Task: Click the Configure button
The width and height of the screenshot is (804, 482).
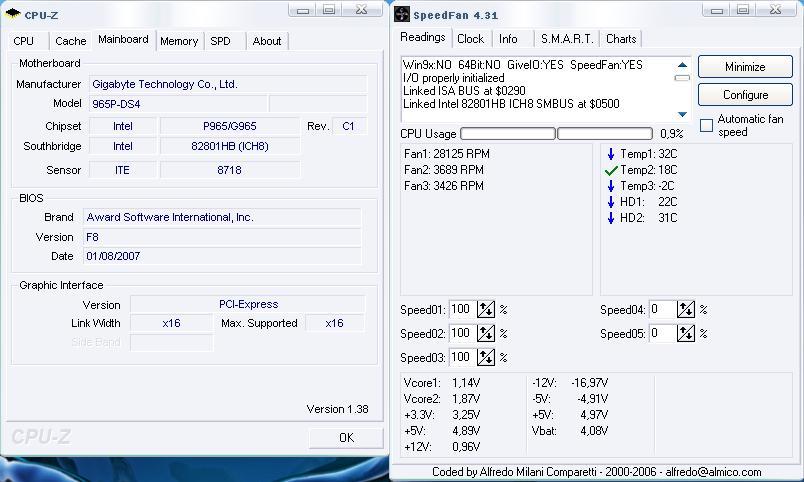Action: pyautogui.click(x=745, y=95)
